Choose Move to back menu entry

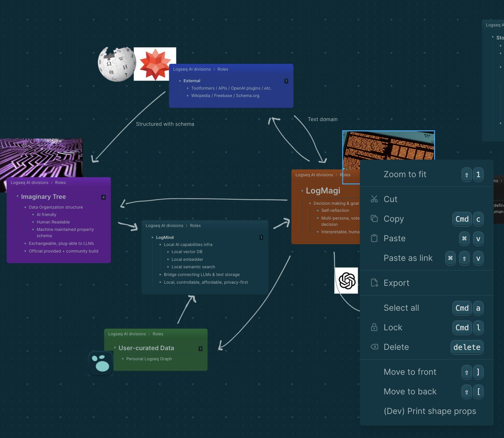[427, 392]
